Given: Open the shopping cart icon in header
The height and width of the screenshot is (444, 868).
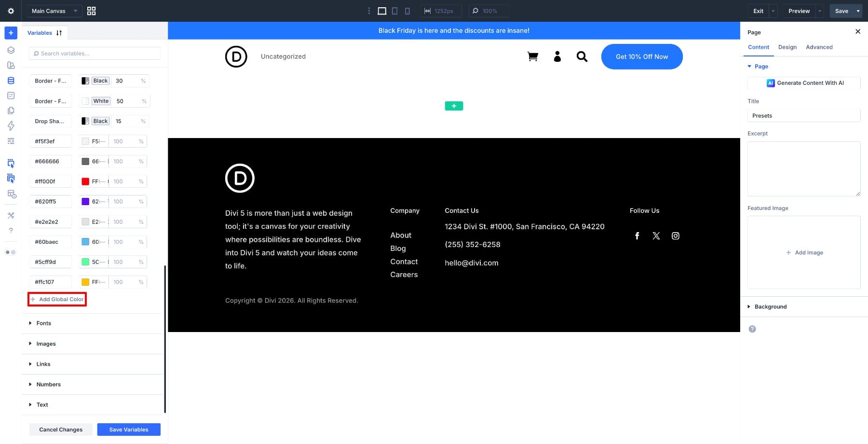Looking at the screenshot, I should (x=532, y=56).
